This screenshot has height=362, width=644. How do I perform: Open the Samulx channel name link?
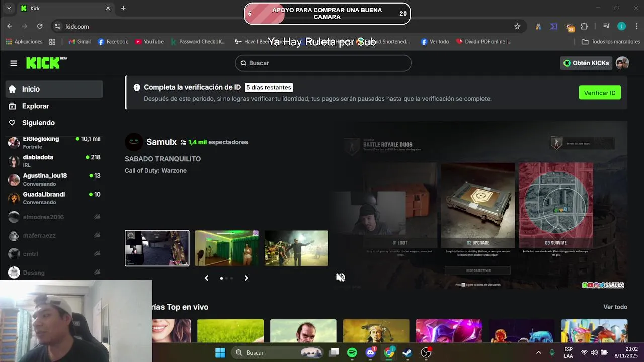click(162, 142)
